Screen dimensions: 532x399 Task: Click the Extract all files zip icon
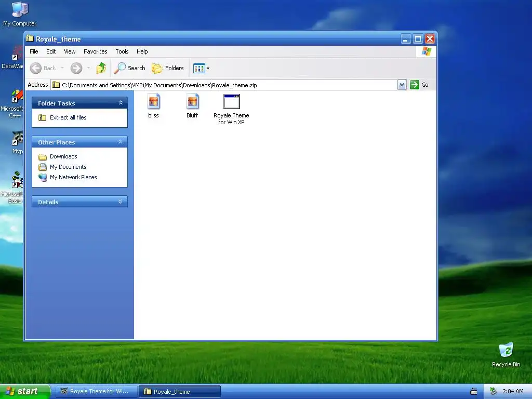[x=43, y=118]
